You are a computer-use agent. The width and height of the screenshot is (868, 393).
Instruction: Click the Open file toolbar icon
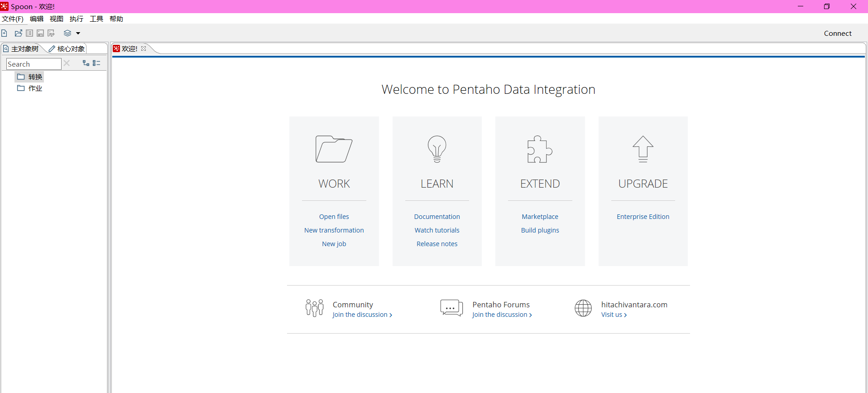[19, 33]
